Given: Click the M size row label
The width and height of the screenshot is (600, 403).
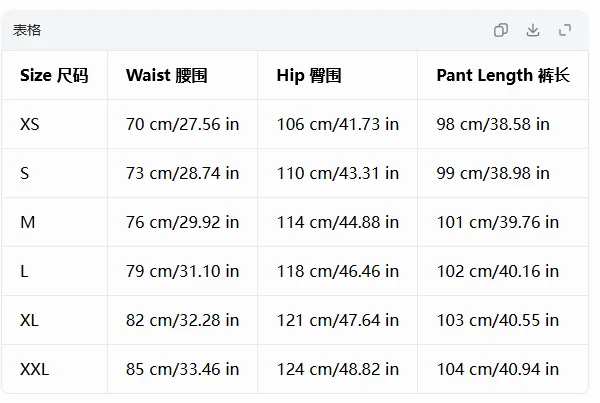Looking at the screenshot, I should 28,222.
